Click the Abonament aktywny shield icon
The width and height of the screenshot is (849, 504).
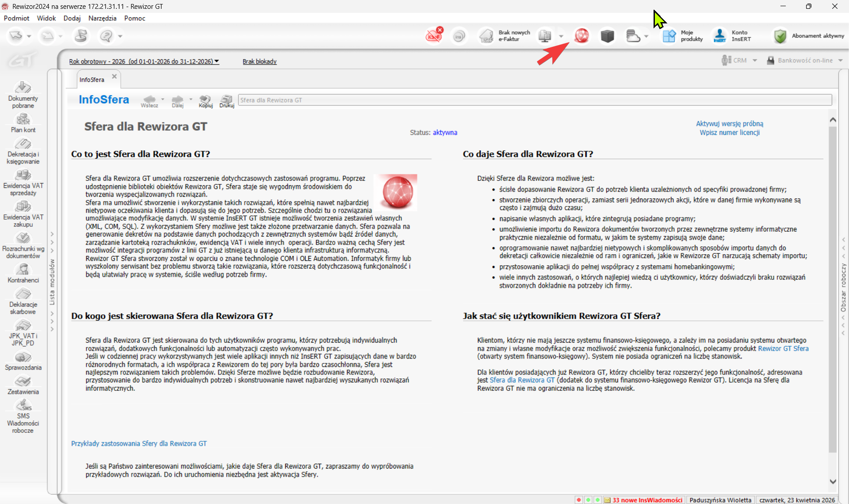pyautogui.click(x=780, y=36)
